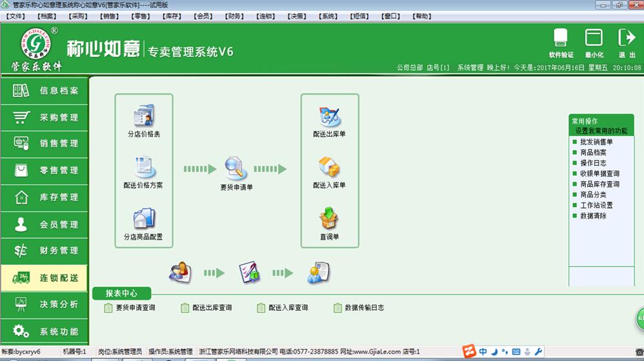Open the 【库存】 menu

coord(172,16)
